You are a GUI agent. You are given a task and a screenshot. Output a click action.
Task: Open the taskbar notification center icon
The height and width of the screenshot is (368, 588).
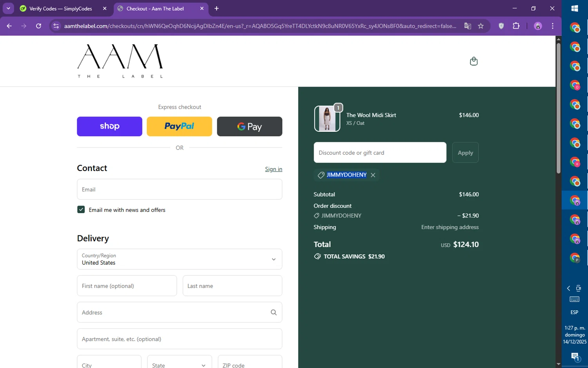coord(575,357)
